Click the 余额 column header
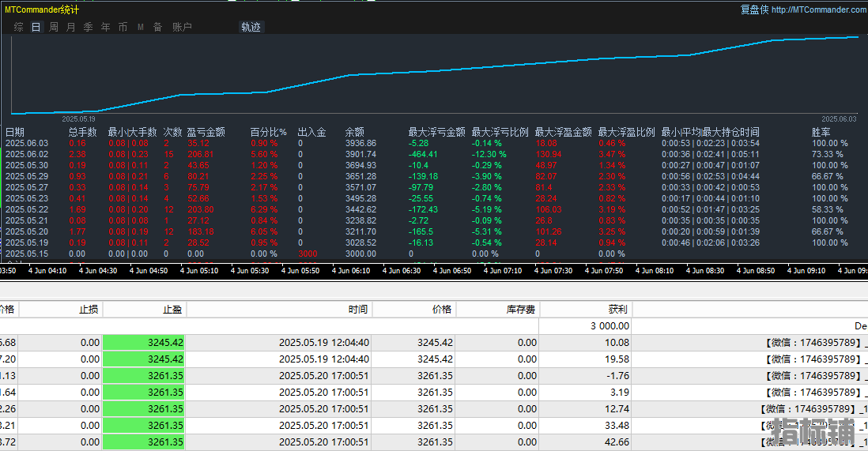 (x=355, y=132)
